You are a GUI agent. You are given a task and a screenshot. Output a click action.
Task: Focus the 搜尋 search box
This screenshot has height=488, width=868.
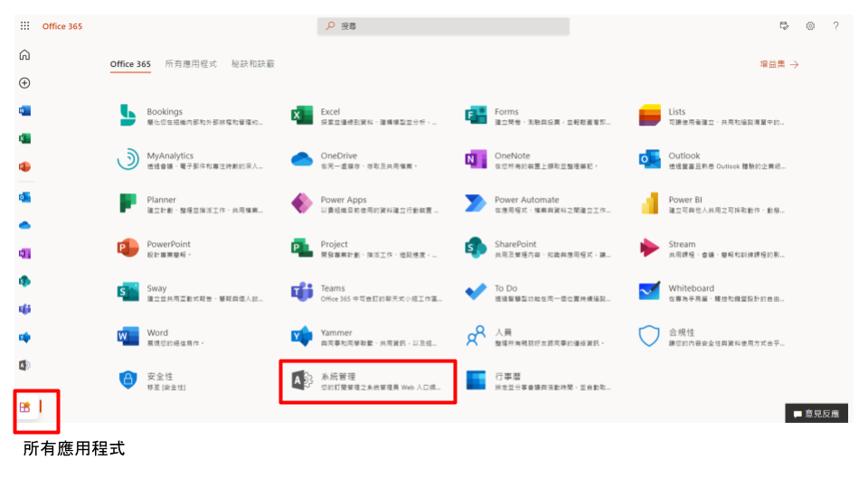[443, 26]
